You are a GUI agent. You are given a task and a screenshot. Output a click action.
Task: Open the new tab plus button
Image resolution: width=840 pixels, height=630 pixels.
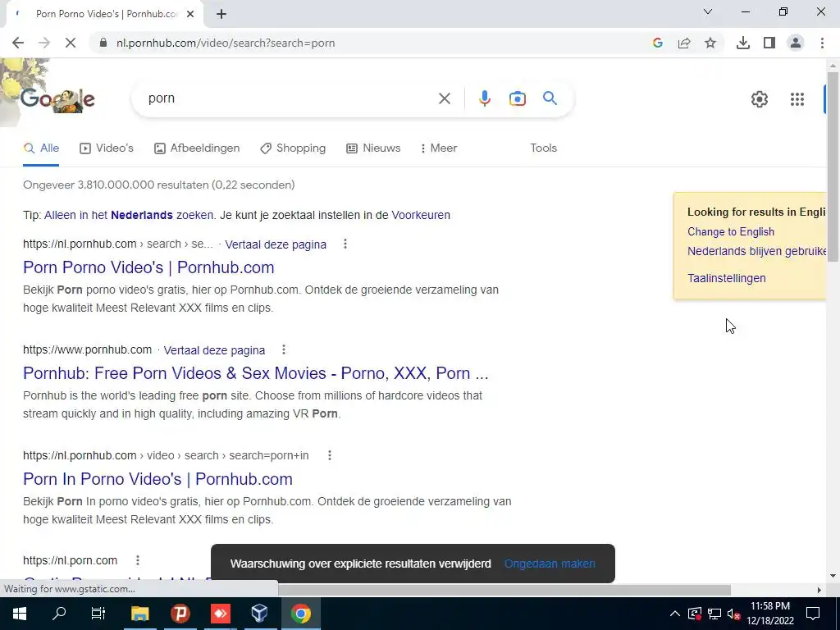click(x=221, y=14)
